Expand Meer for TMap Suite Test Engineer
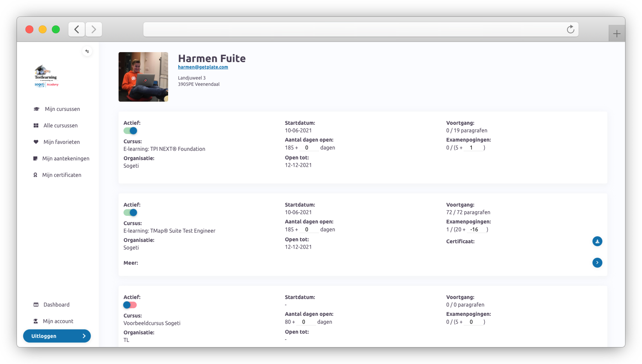Viewport: 642px width, 364px height. coord(597,263)
